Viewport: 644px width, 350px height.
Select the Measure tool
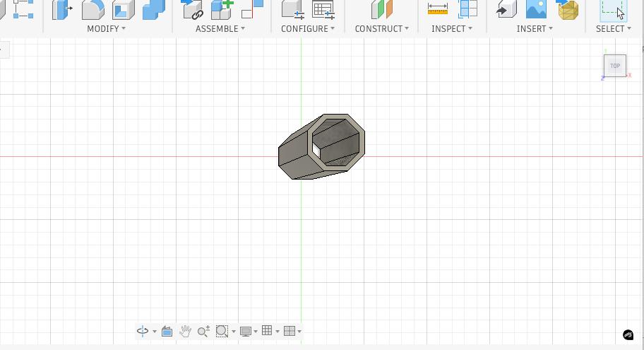pyautogui.click(x=438, y=9)
